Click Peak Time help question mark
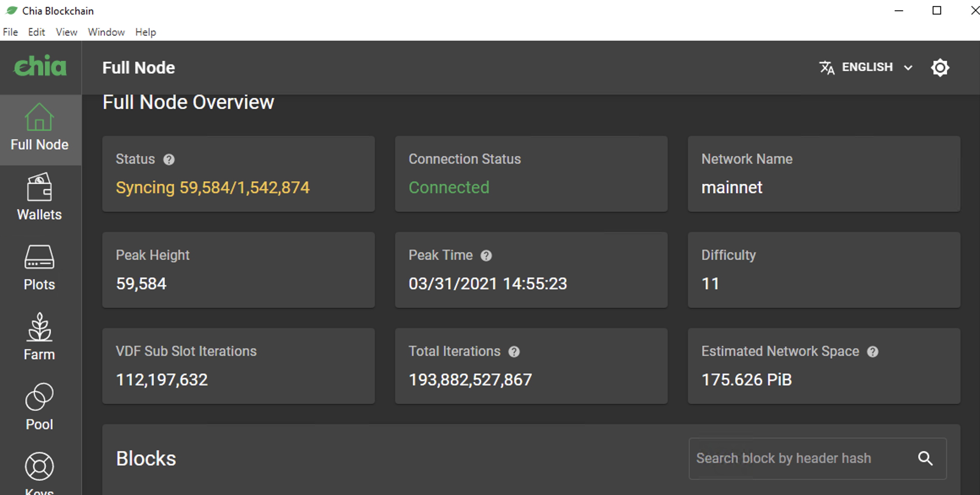The width and height of the screenshot is (980, 495). coord(486,256)
